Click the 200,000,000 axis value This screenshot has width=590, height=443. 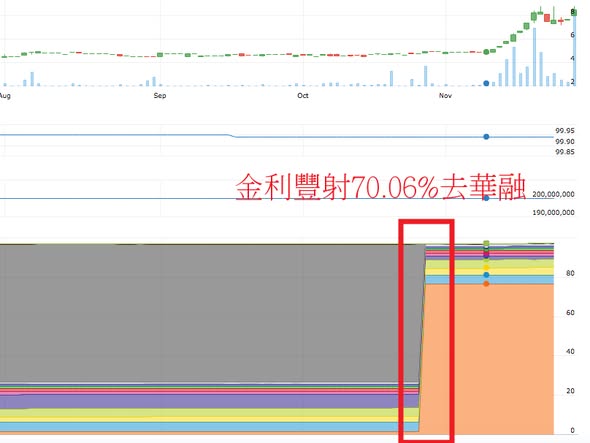553,194
